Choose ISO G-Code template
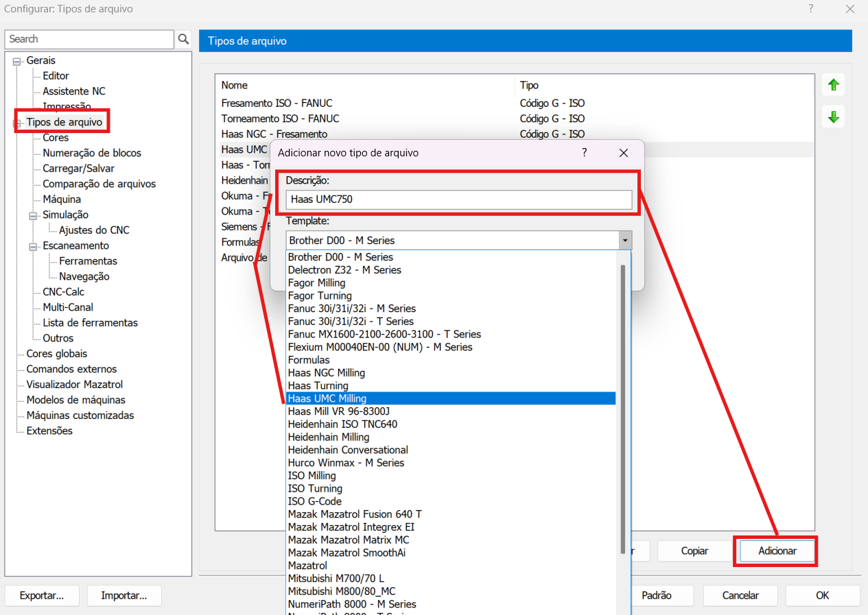Image resolution: width=868 pixels, height=615 pixels. (451, 501)
